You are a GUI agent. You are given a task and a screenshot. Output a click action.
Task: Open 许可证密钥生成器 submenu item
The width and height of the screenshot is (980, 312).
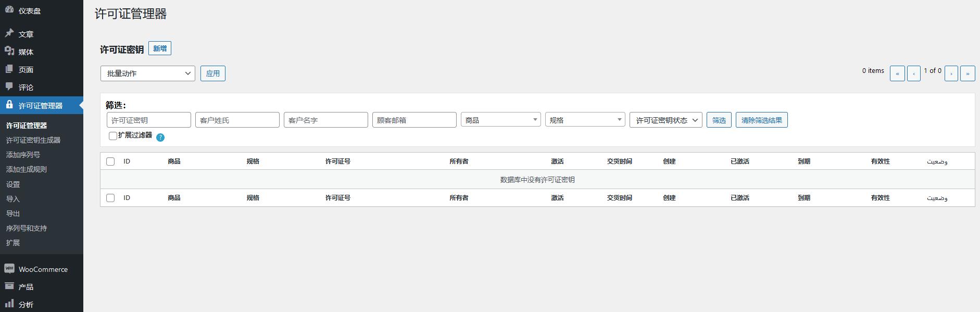(33, 140)
